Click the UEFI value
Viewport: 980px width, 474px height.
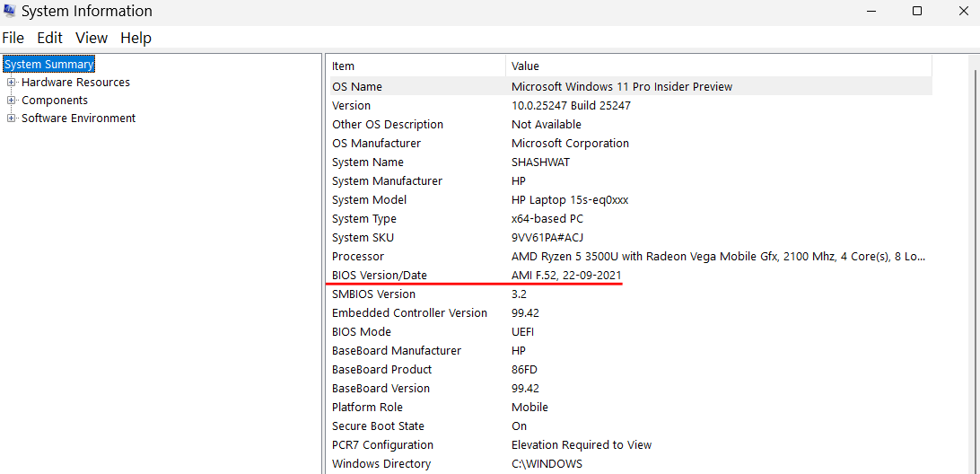pyautogui.click(x=522, y=332)
